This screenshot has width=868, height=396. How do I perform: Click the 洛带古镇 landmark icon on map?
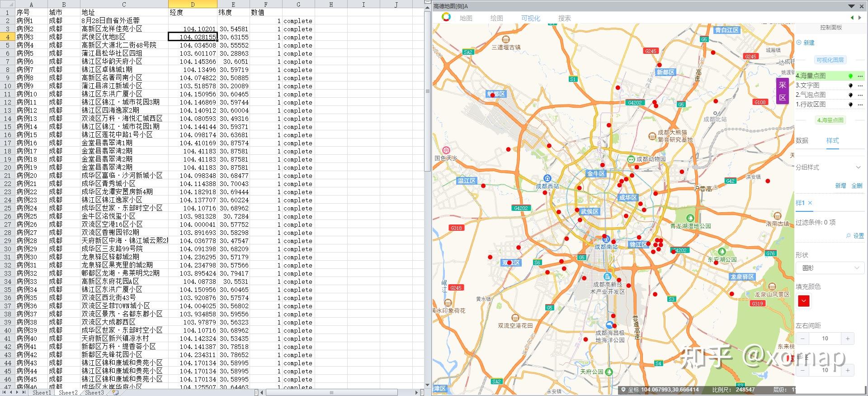pyautogui.click(x=778, y=216)
